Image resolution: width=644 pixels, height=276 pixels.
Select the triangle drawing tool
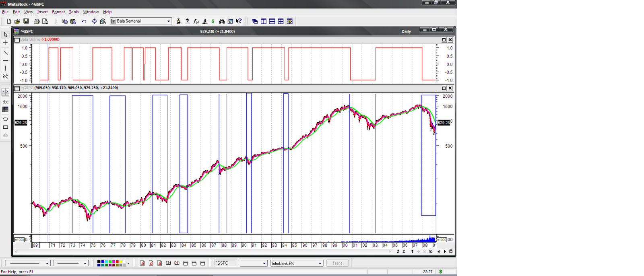click(6, 135)
